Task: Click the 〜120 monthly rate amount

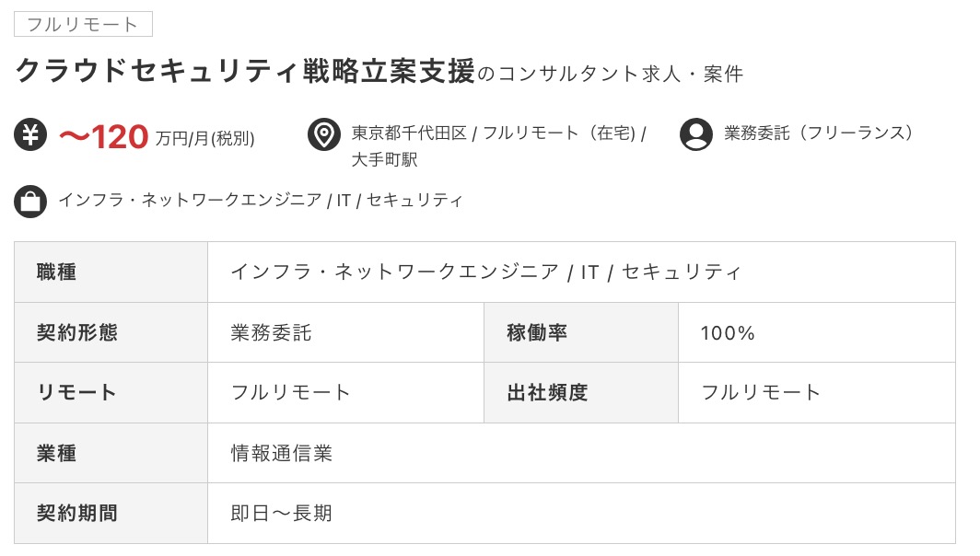Action: click(103, 137)
